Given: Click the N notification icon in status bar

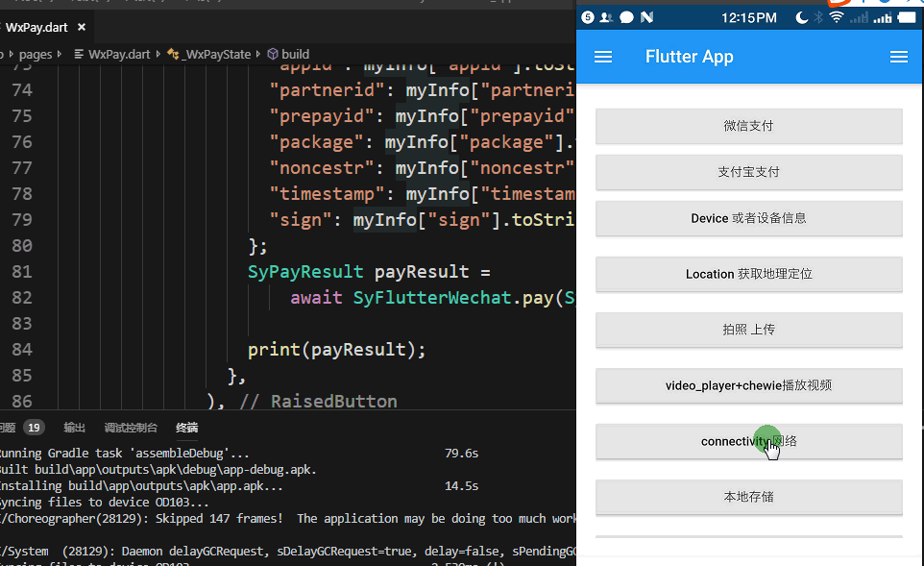Looking at the screenshot, I should (646, 17).
